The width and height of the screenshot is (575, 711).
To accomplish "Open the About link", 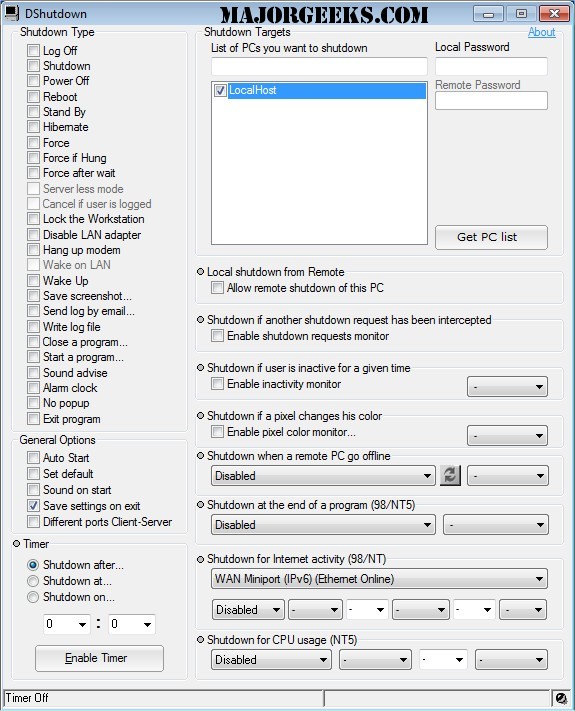I will tap(541, 32).
